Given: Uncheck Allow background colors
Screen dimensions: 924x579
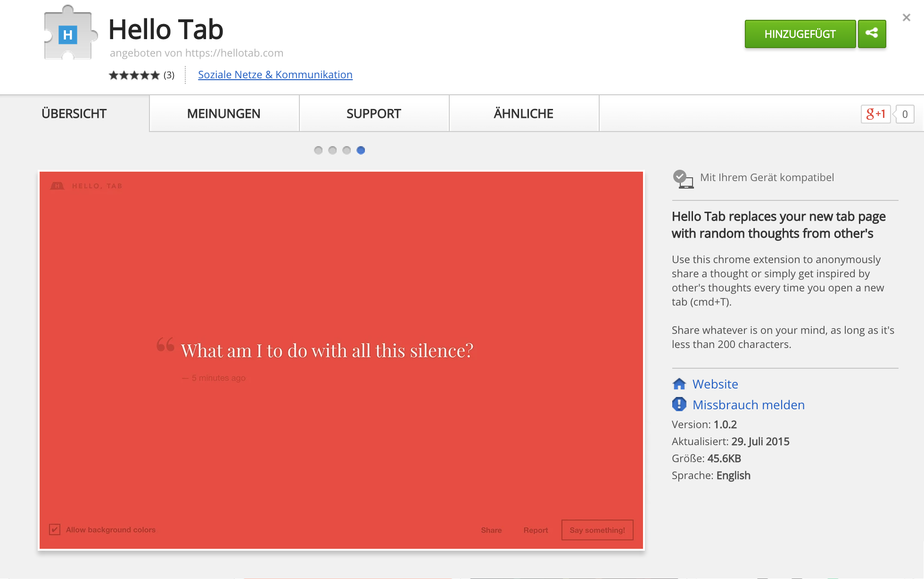Looking at the screenshot, I should coord(55,529).
